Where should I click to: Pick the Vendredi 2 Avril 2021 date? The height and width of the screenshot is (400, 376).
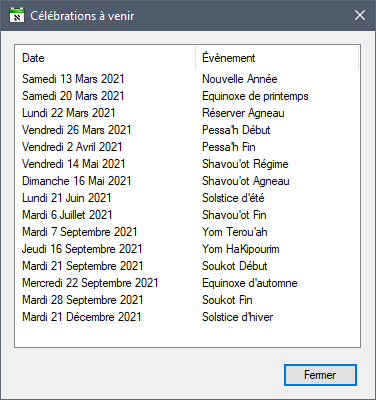point(72,147)
